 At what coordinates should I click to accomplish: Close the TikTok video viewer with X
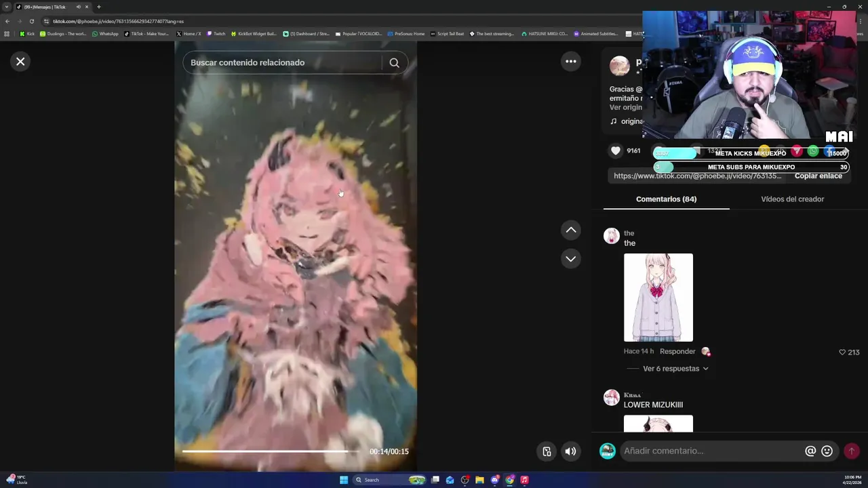[x=20, y=62]
